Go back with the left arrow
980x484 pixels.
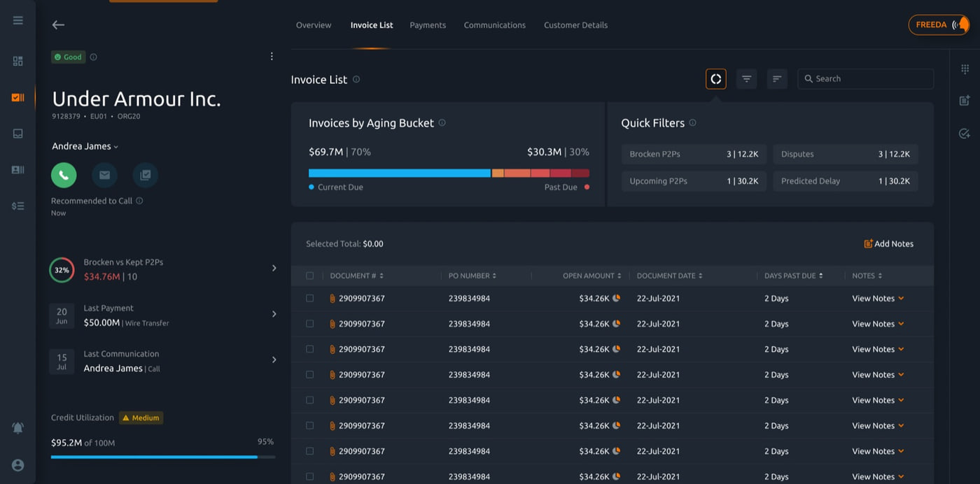coord(58,24)
